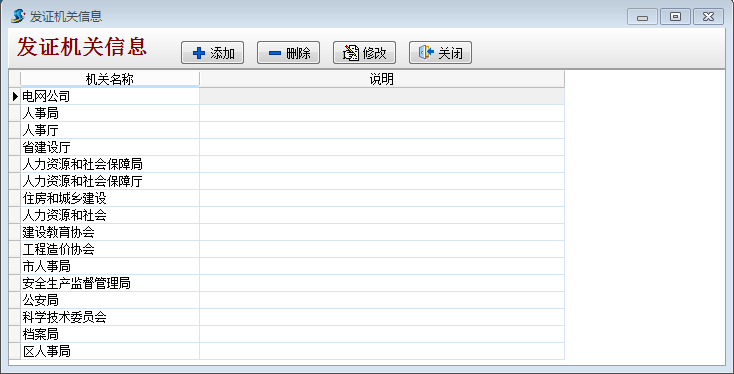Screen dimensions: 734x374
Task: Click the app logo icon in the title bar
Action: click(x=18, y=16)
